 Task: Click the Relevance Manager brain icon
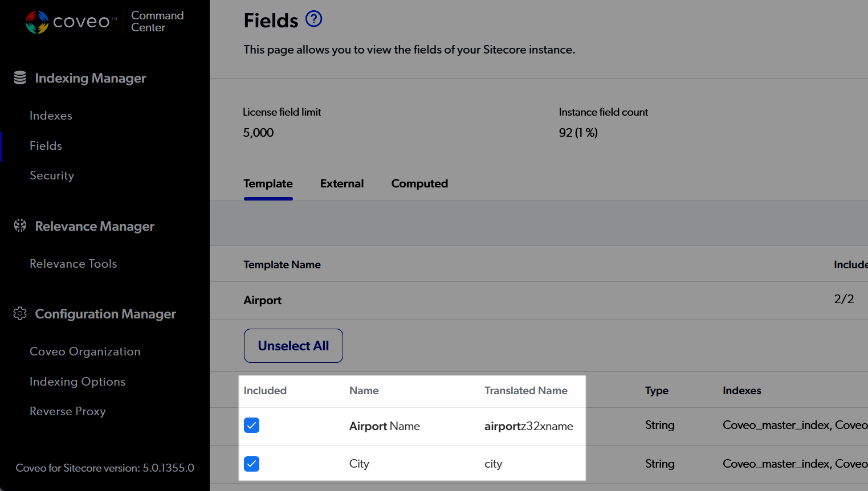pos(20,226)
